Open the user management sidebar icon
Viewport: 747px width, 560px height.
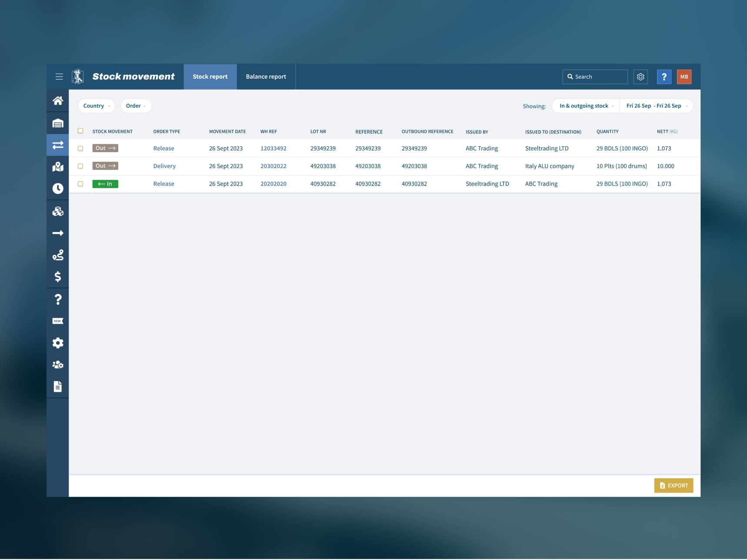click(x=58, y=365)
